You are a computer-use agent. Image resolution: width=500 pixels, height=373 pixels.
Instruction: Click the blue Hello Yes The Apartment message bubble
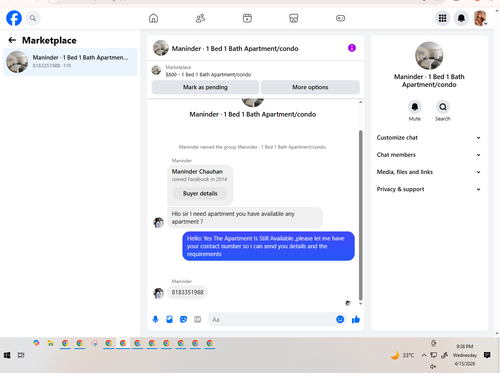[x=268, y=246]
